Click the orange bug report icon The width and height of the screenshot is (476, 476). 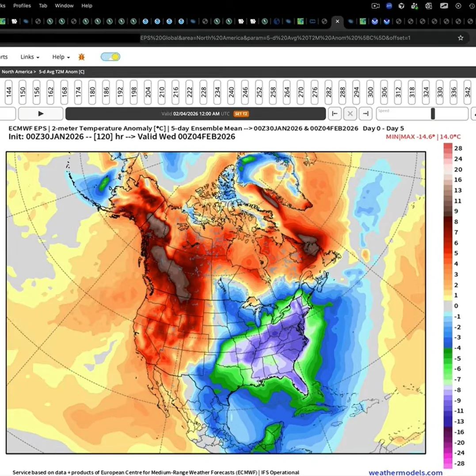point(81,57)
